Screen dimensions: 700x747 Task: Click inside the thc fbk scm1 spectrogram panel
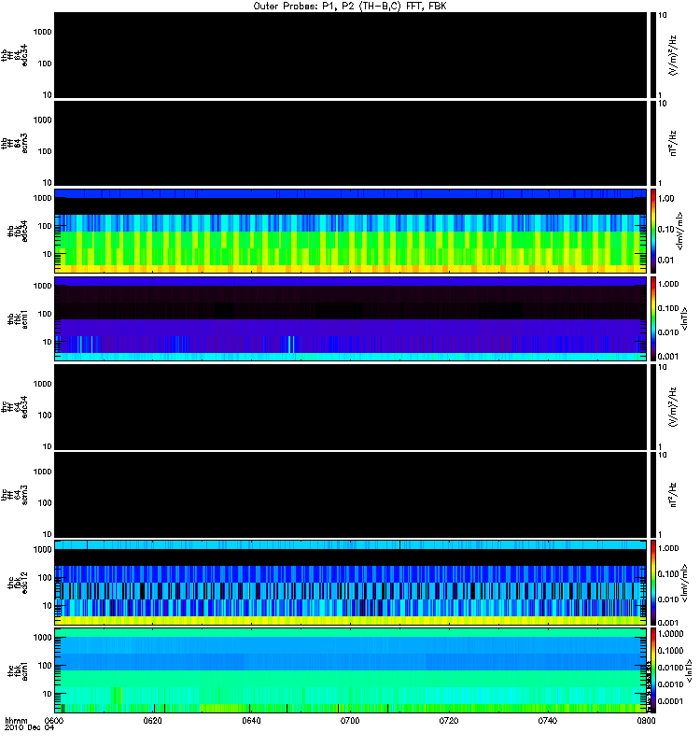[x=350, y=670]
